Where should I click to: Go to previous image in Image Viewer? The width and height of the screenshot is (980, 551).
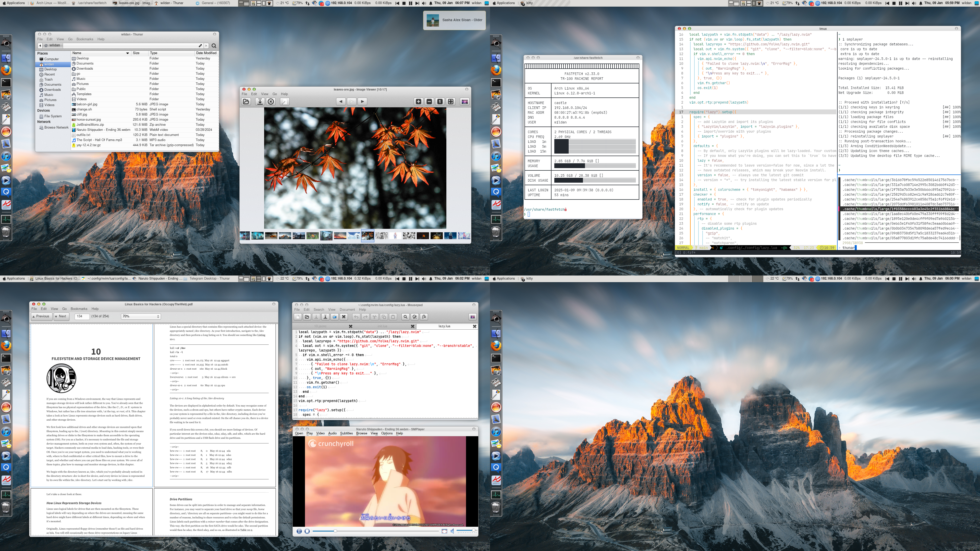(x=341, y=102)
